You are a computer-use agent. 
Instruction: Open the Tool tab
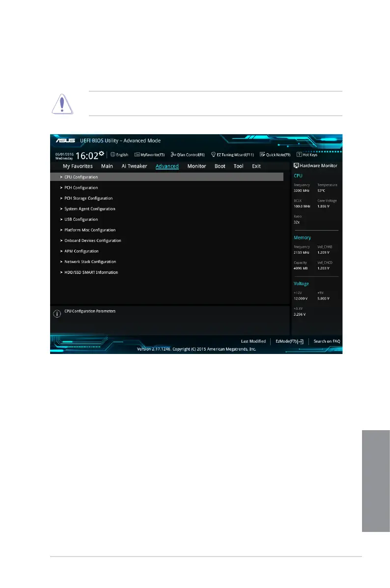tap(238, 166)
